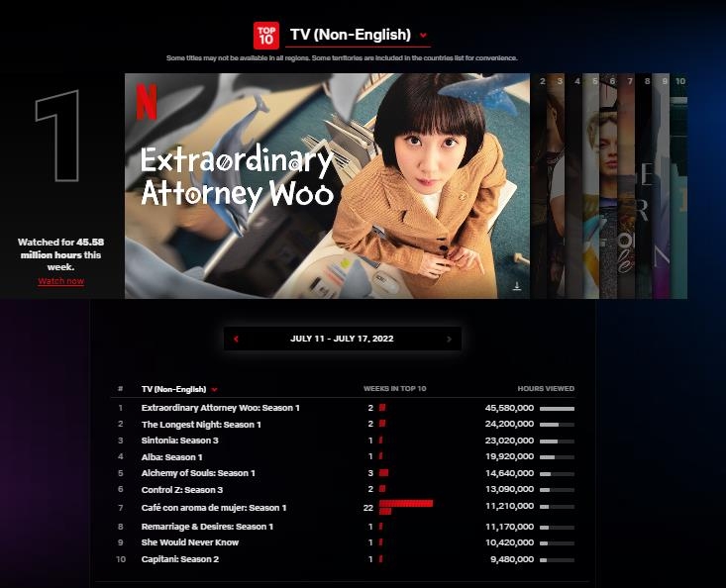726x588 pixels.
Task: Click the Watch now link
Action: coord(61,281)
